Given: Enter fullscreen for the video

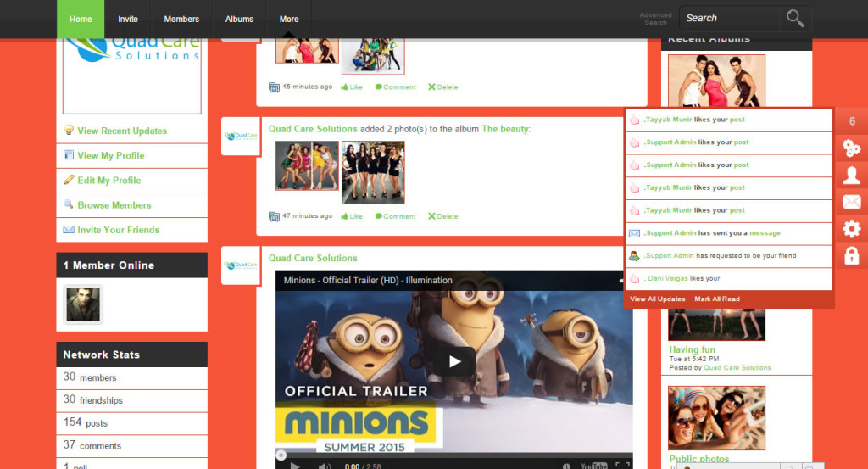Looking at the screenshot, I should pyautogui.click(x=622, y=466).
